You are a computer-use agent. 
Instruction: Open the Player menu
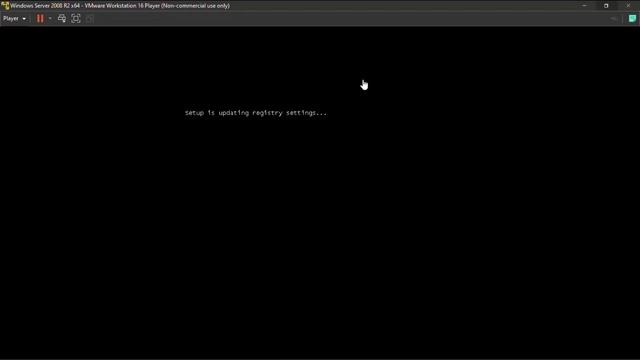14,18
